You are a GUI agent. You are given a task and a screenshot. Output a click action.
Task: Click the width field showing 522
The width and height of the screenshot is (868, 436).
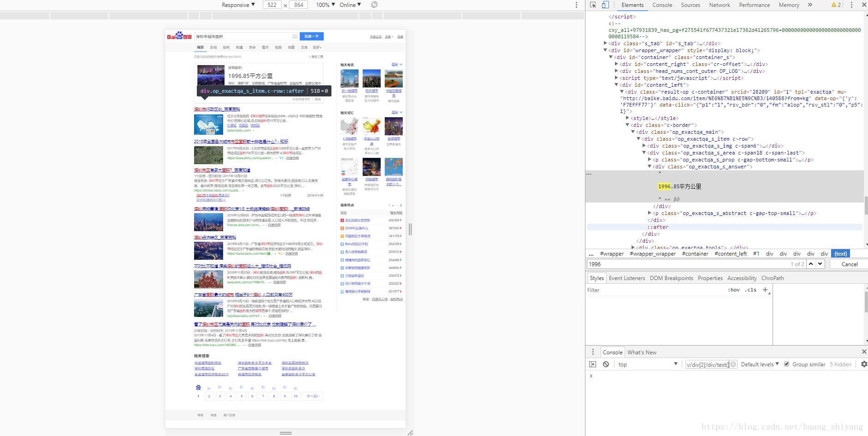(x=272, y=5)
